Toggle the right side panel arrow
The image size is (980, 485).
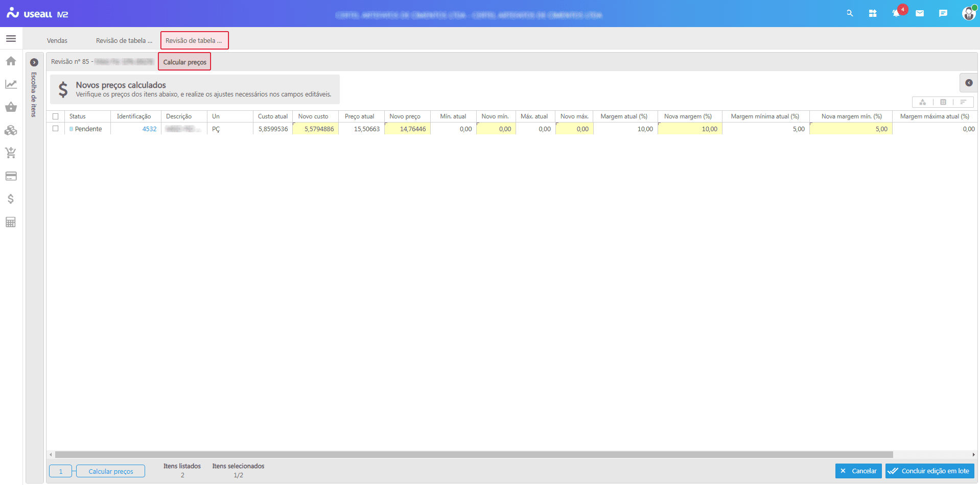point(969,83)
